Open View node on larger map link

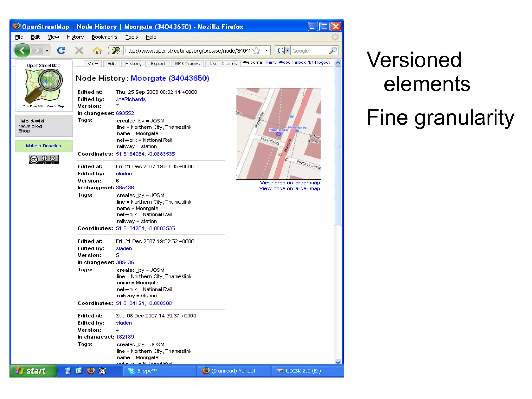click(x=289, y=188)
